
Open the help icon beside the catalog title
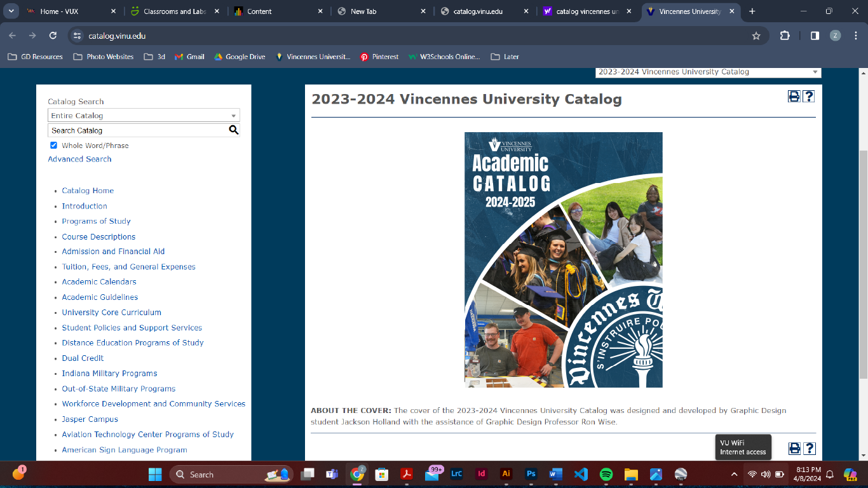pyautogui.click(x=808, y=96)
